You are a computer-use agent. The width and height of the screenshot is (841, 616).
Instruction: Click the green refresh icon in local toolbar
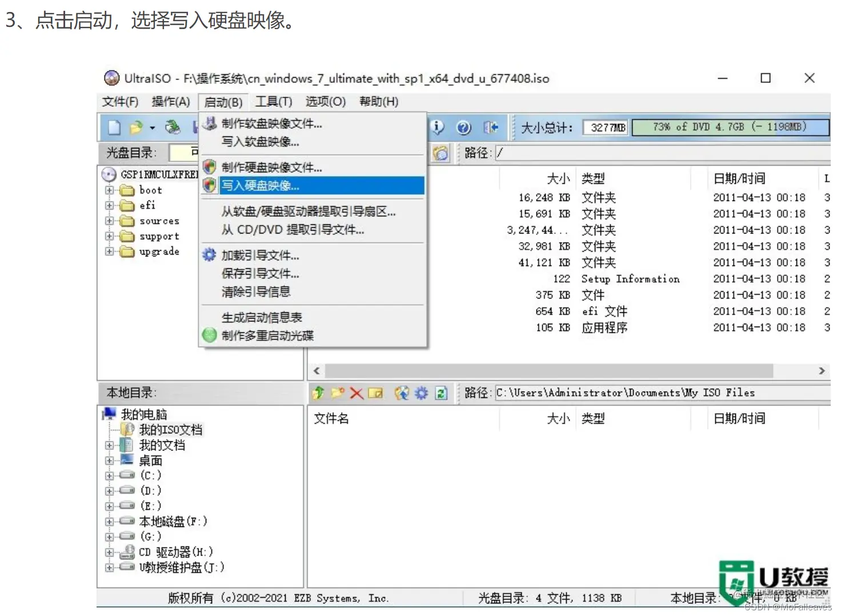[440, 393]
